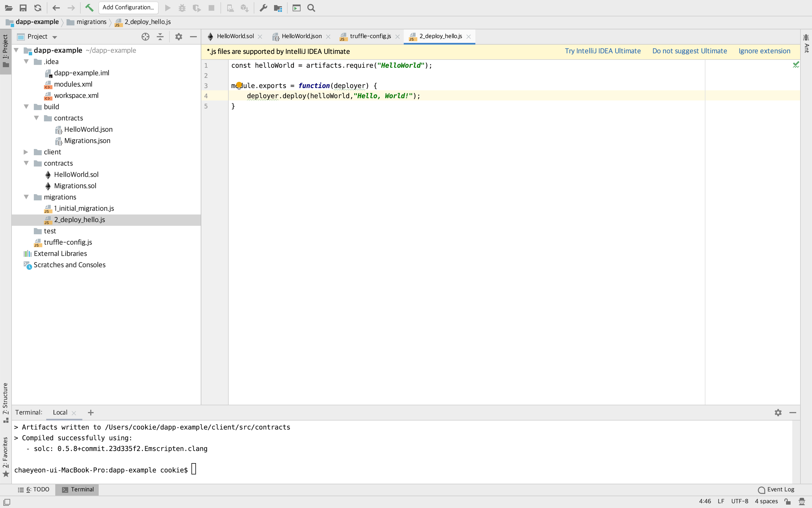The width and height of the screenshot is (812, 508).
Task: Click the Debug bug icon
Action: click(182, 8)
